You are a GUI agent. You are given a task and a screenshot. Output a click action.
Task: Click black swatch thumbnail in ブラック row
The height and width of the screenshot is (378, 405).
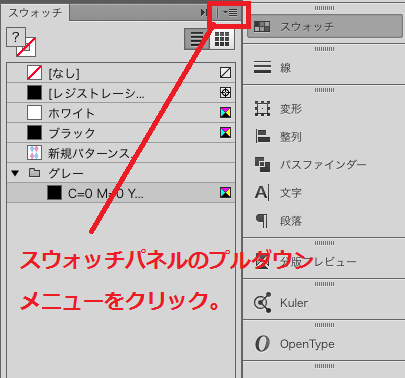pos(34,133)
